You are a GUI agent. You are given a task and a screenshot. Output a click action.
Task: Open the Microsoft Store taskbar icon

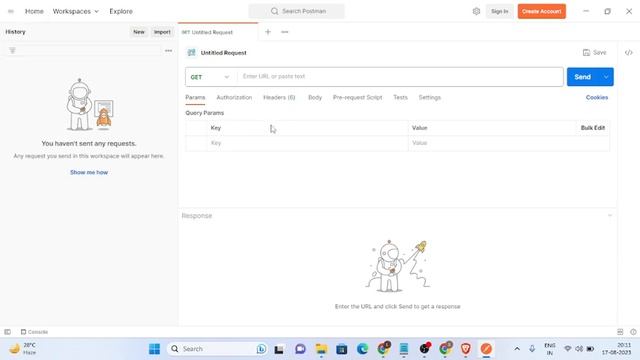[x=342, y=349]
